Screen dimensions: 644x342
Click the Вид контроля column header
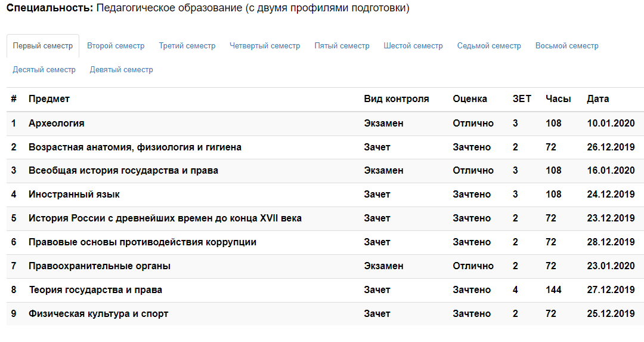click(396, 98)
